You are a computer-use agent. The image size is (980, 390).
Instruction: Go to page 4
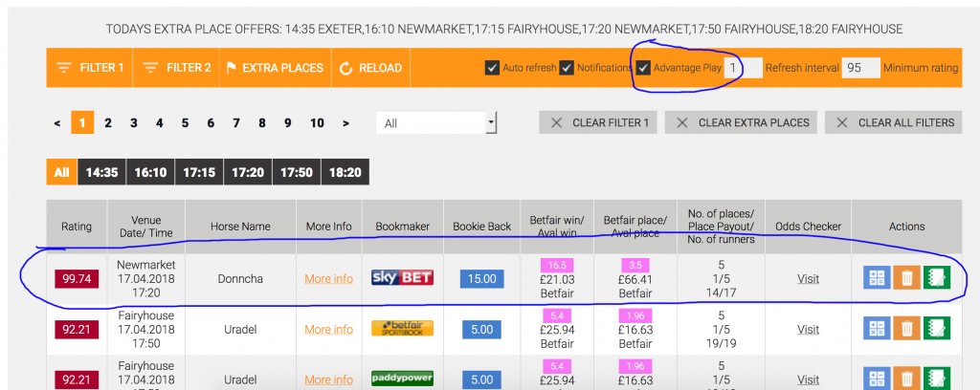160,123
